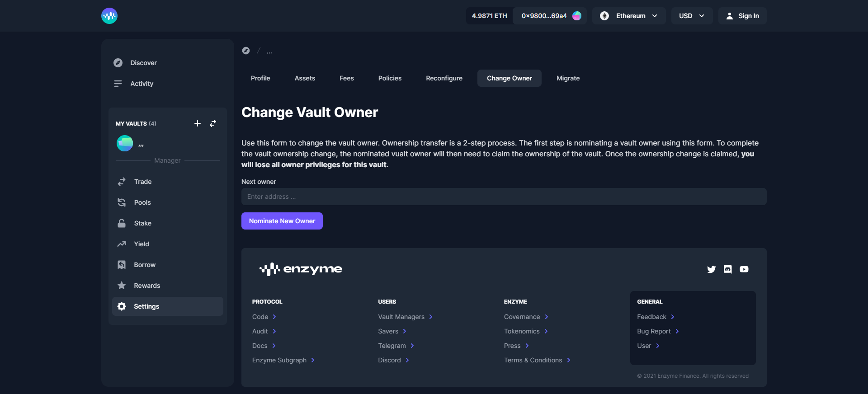Open Discover in the sidebar

pos(168,63)
